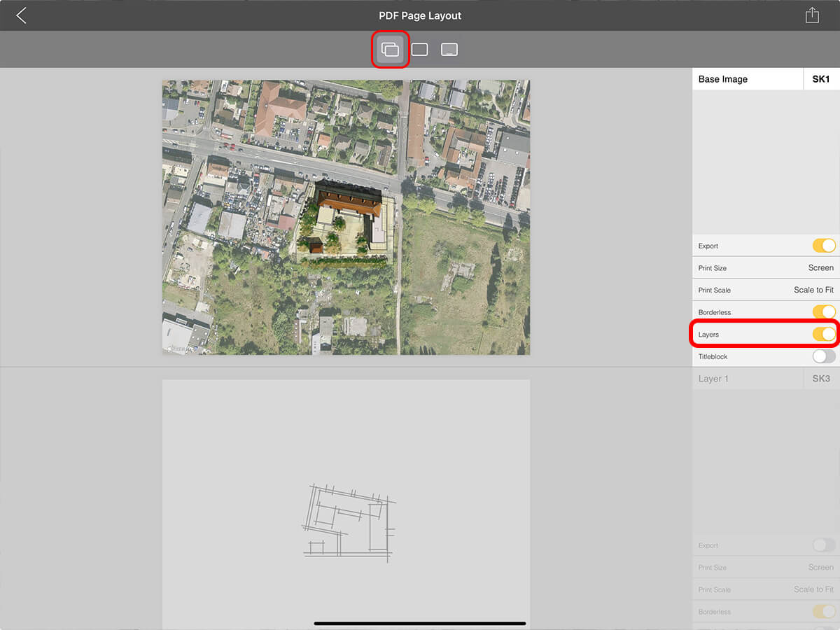Go back using the top-left arrow

pyautogui.click(x=22, y=15)
